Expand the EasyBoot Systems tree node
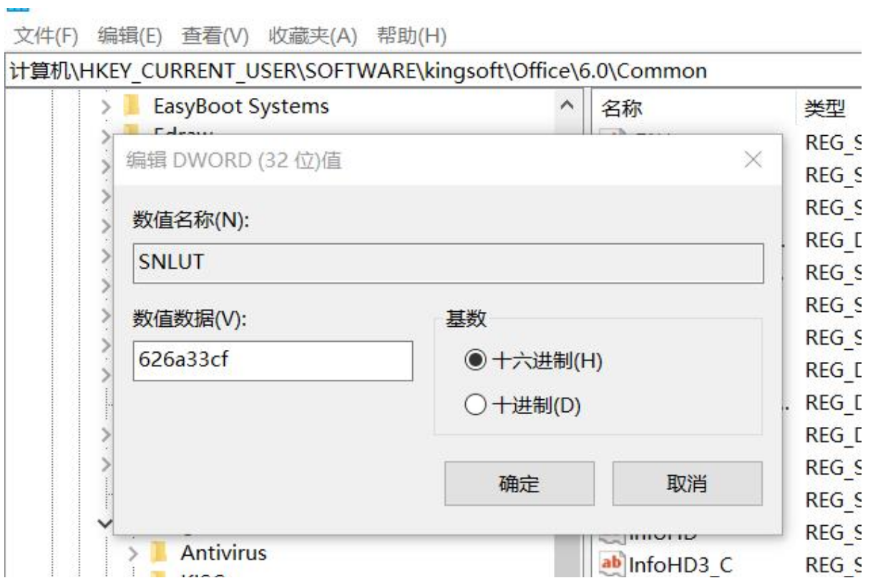 tap(106, 107)
